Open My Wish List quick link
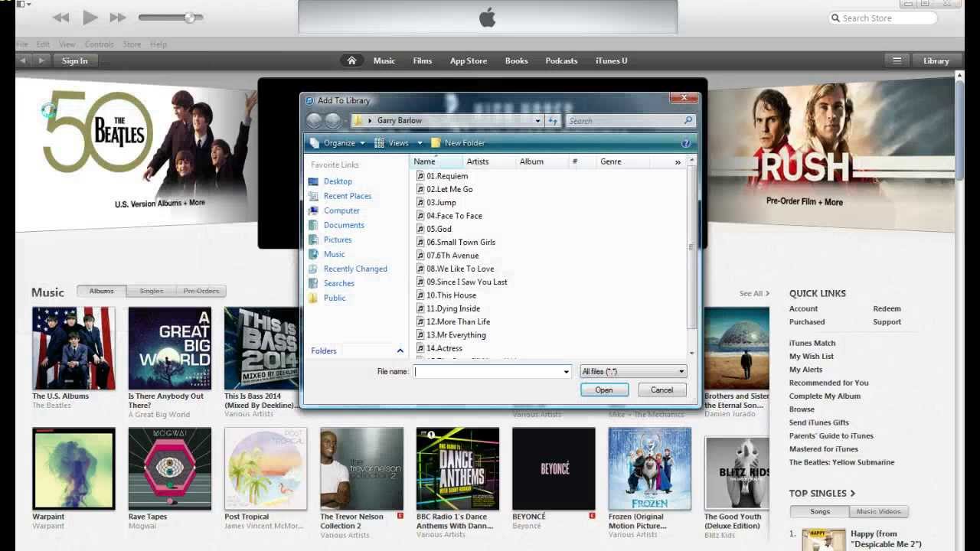Viewport: 980px width, 551px height. 812,357
